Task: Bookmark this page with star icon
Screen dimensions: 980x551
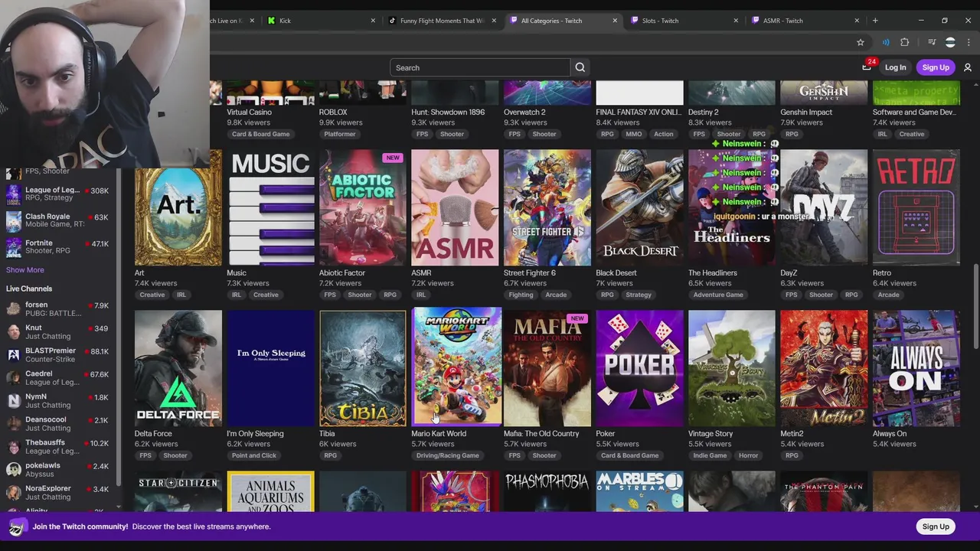Action: click(x=861, y=42)
